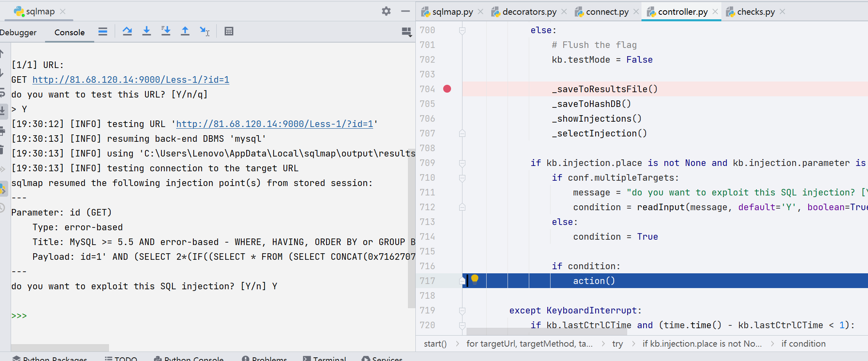Toggle scroll-to-end in the console sidebar
This screenshot has height=361, width=868.
[x=2, y=111]
